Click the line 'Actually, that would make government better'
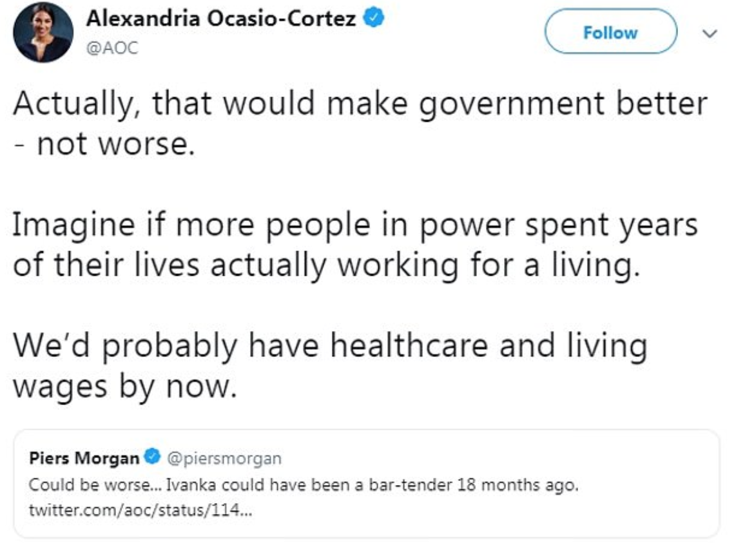Viewport: 756px width, 543px height. [x=360, y=105]
